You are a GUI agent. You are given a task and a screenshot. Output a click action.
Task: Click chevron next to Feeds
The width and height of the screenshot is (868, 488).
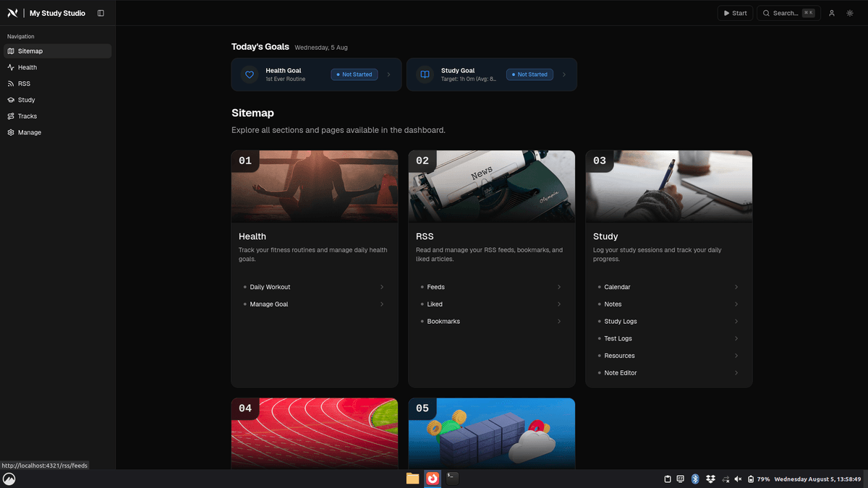[x=559, y=287]
